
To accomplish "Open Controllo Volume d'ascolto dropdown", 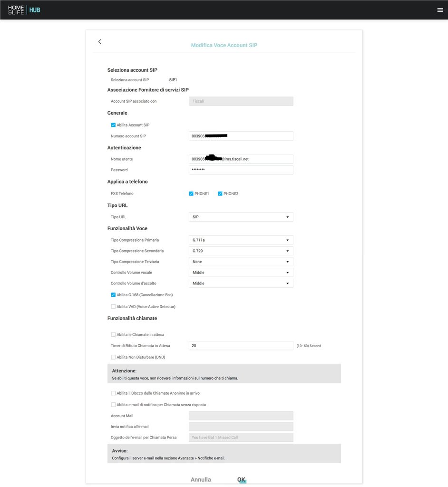I will (241, 283).
